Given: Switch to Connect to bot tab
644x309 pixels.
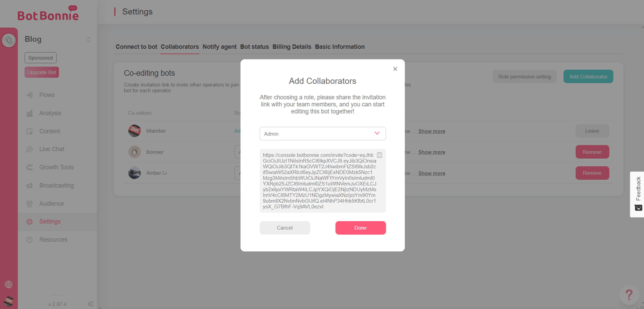Looking at the screenshot, I should (136, 47).
